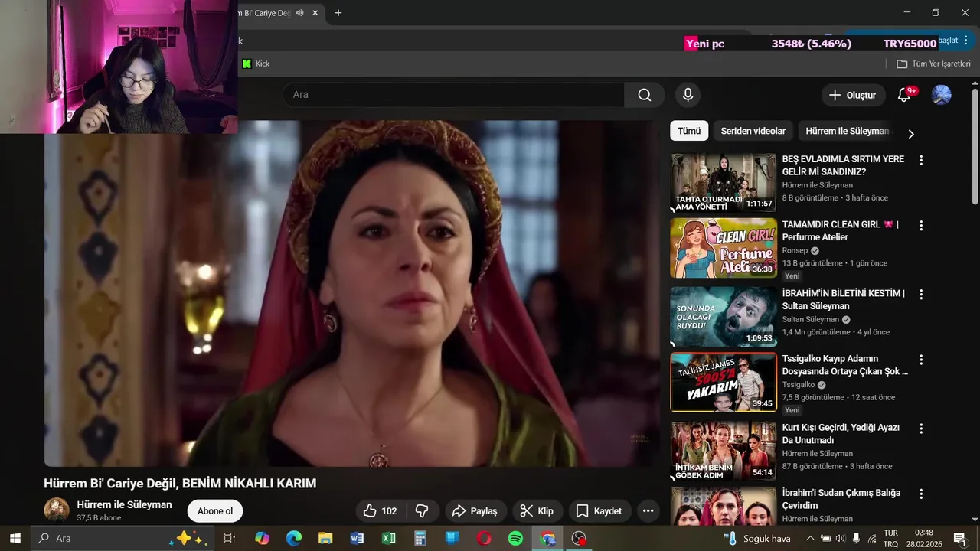
Task: Start voice search with the microphone icon
Action: (688, 95)
